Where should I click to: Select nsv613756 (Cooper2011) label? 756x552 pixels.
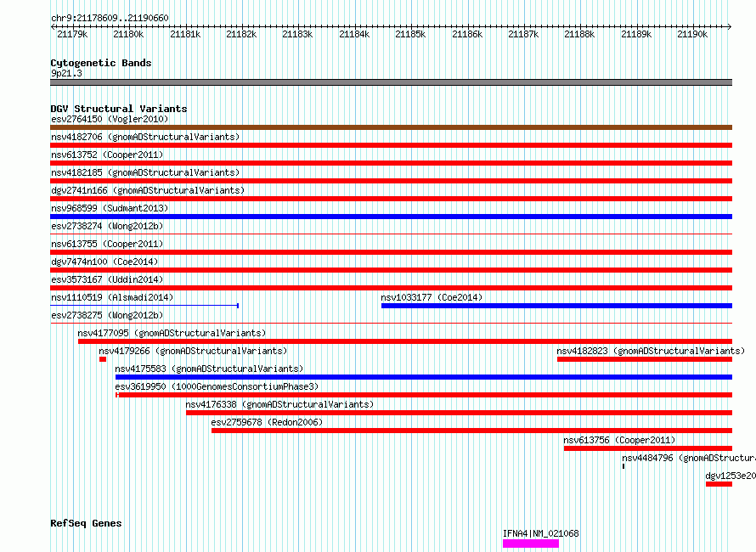pyautogui.click(x=619, y=440)
